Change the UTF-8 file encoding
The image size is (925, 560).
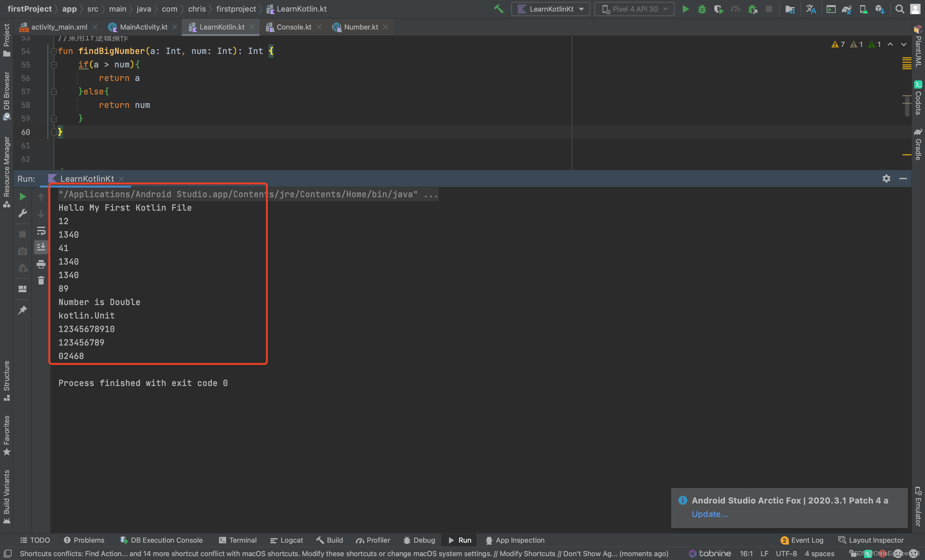click(x=786, y=553)
